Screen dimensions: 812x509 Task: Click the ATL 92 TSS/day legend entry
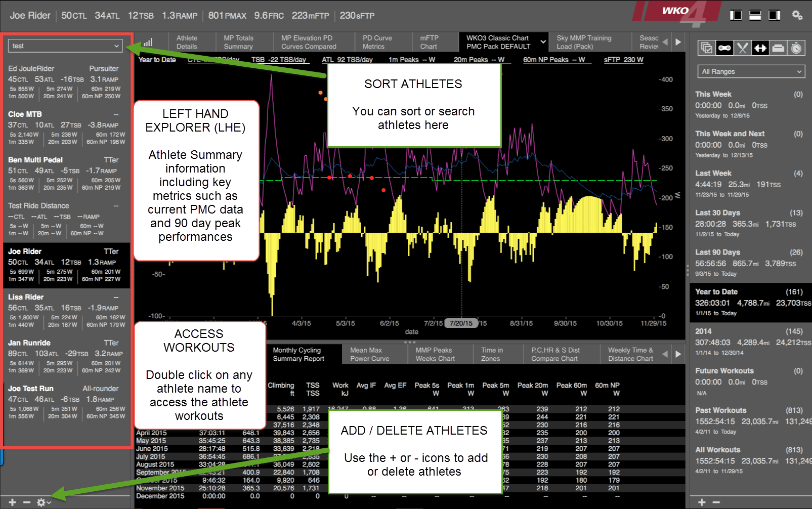tap(347, 60)
